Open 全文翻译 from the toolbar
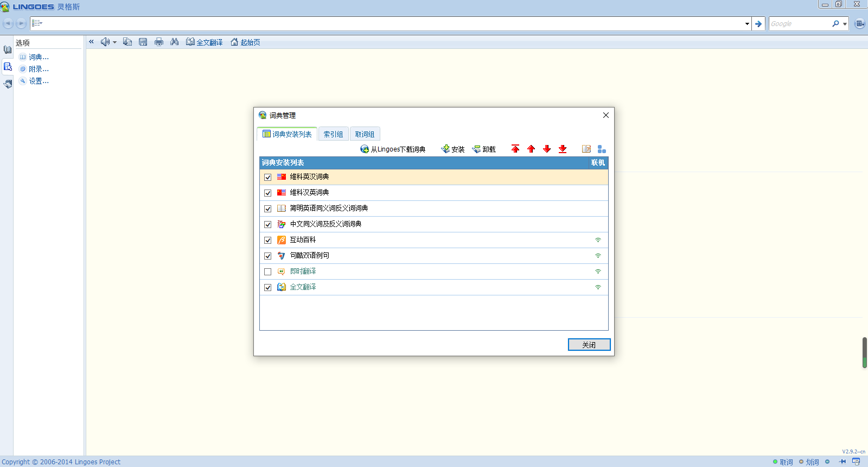 pos(205,42)
